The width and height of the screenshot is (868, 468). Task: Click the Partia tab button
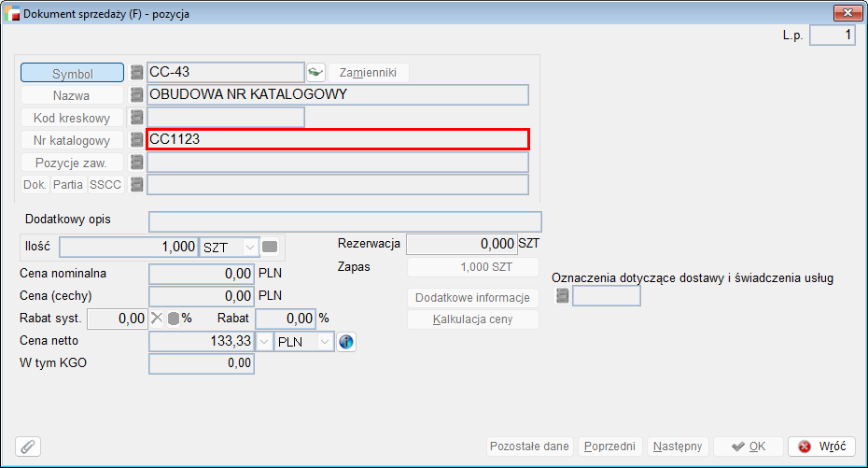coord(68,184)
